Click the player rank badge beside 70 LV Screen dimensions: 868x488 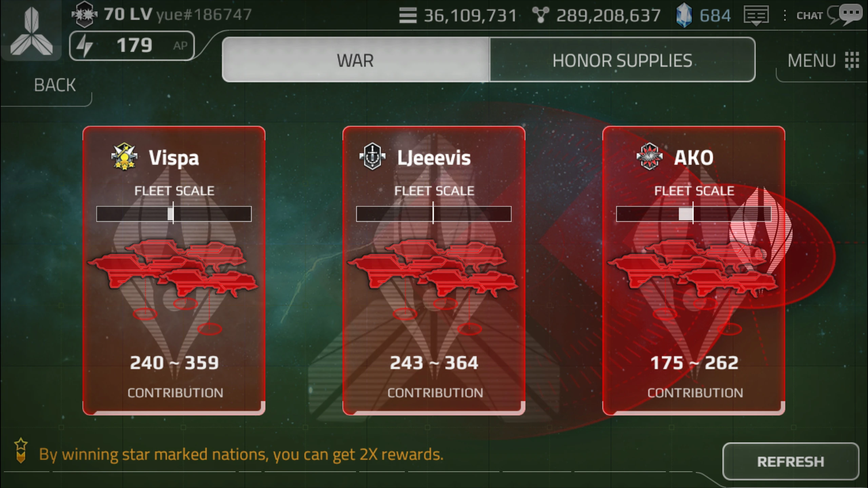84,14
